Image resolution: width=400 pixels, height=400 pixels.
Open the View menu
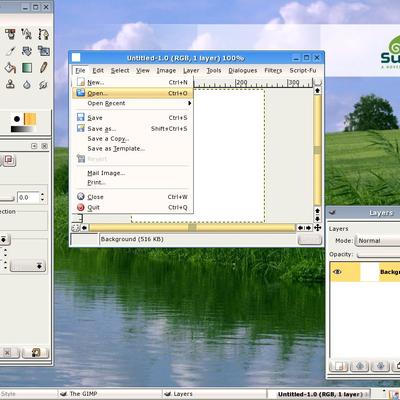pos(143,70)
